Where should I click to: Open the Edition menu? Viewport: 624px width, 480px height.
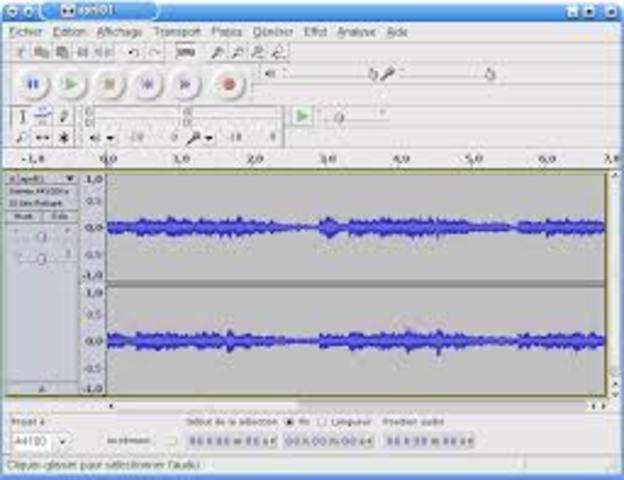click(69, 32)
